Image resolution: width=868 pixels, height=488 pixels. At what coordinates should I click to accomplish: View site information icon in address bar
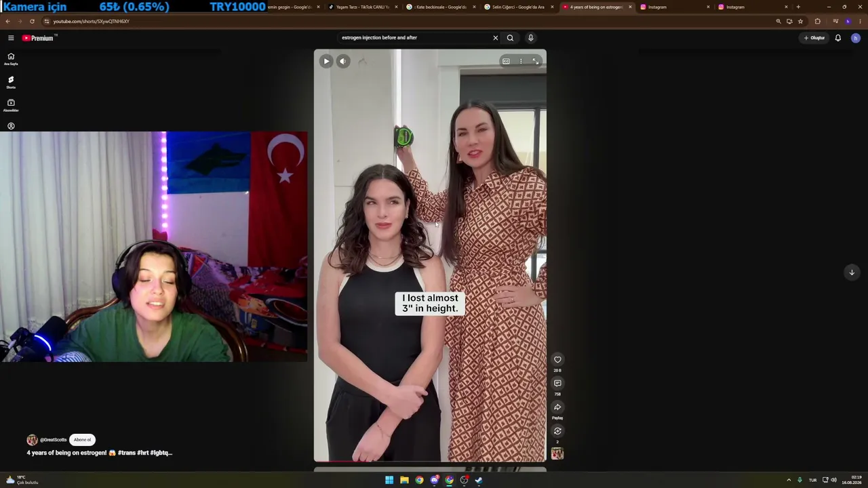pos(46,21)
